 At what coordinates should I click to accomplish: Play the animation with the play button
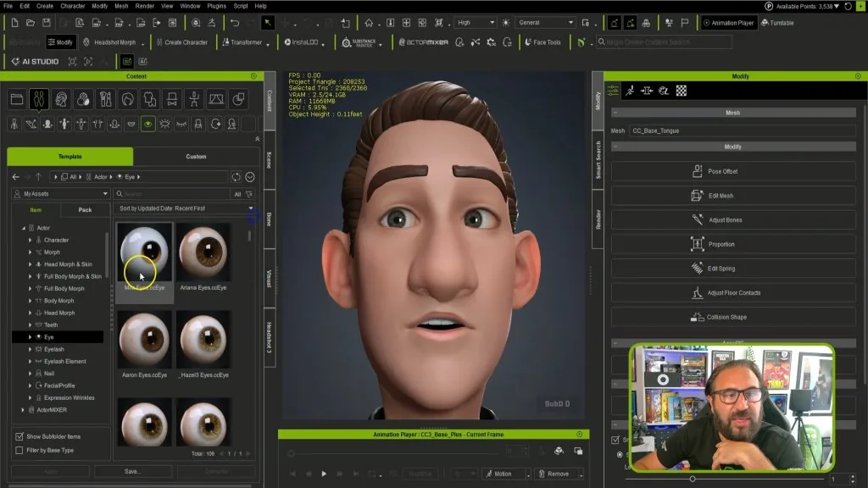point(324,474)
